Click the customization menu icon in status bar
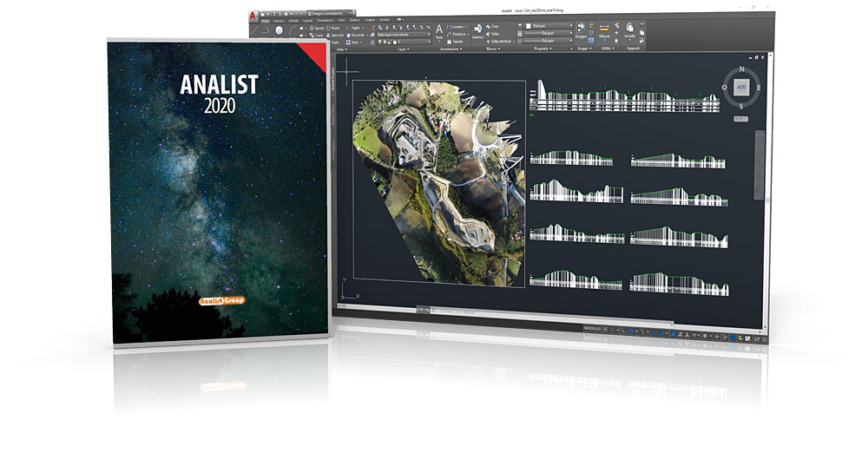The image size is (868, 459). (x=765, y=339)
